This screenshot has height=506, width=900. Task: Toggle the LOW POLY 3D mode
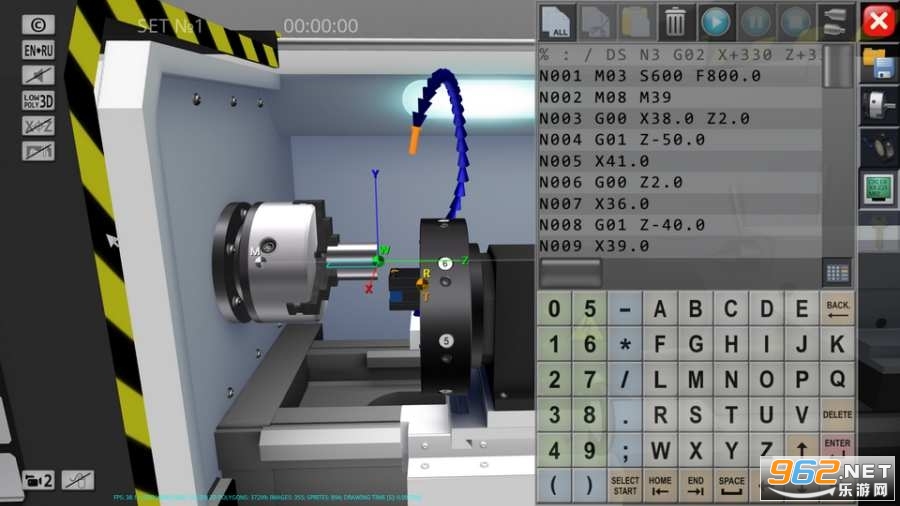click(x=38, y=100)
